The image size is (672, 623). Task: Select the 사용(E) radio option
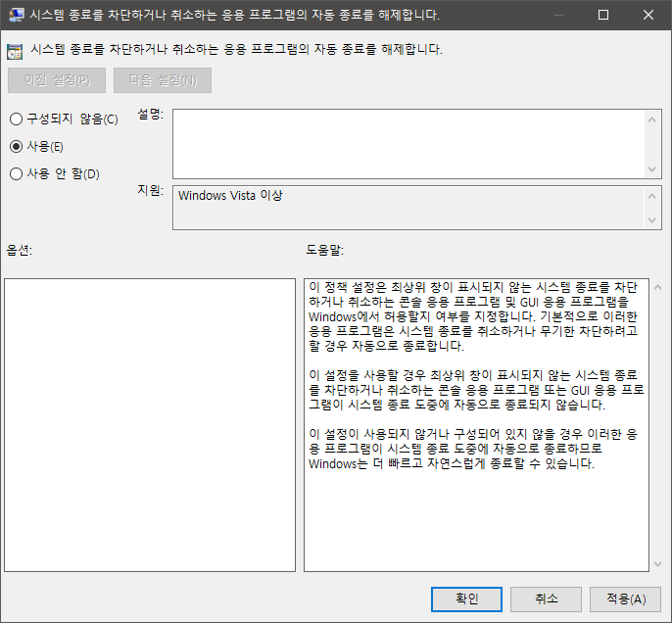37,147
